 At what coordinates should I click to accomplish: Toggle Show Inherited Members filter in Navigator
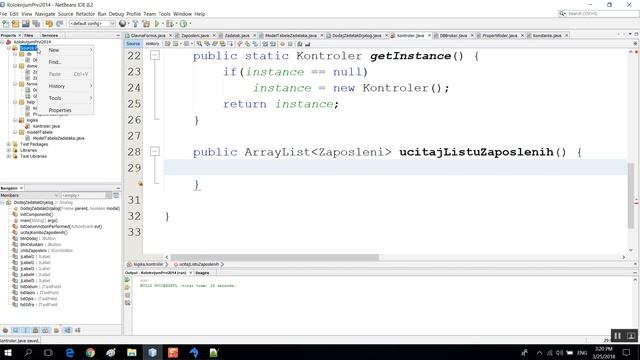(5, 330)
